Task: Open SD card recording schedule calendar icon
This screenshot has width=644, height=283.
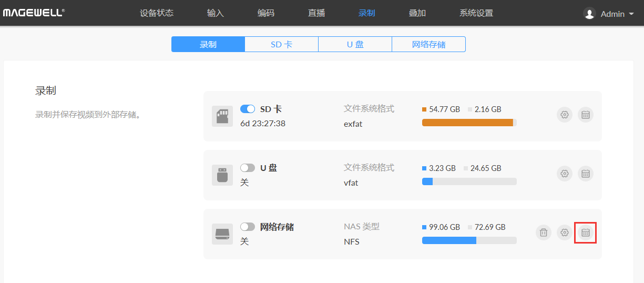Action: (x=586, y=115)
